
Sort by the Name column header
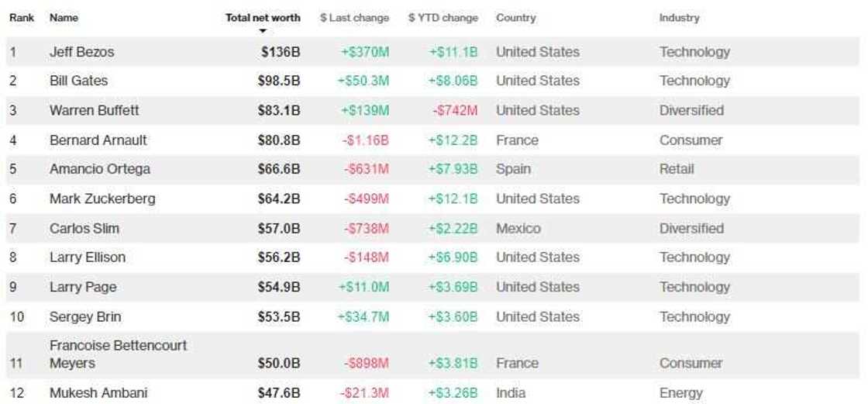[64, 17]
